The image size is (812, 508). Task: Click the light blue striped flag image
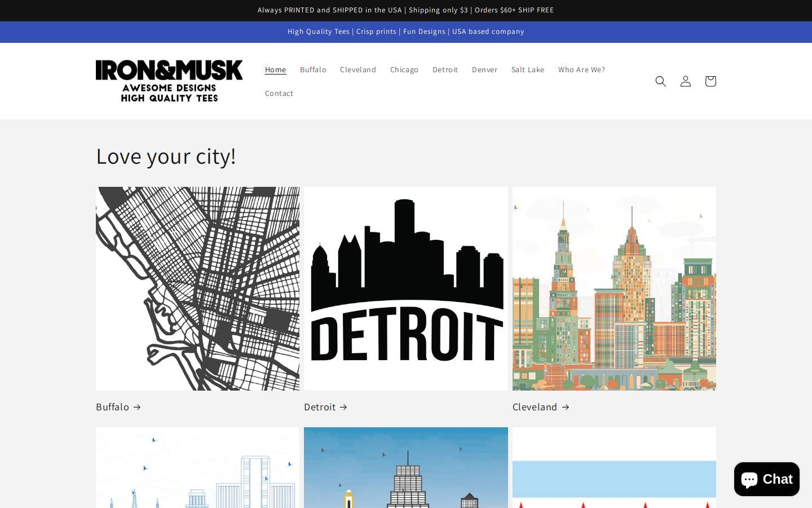coord(614,467)
